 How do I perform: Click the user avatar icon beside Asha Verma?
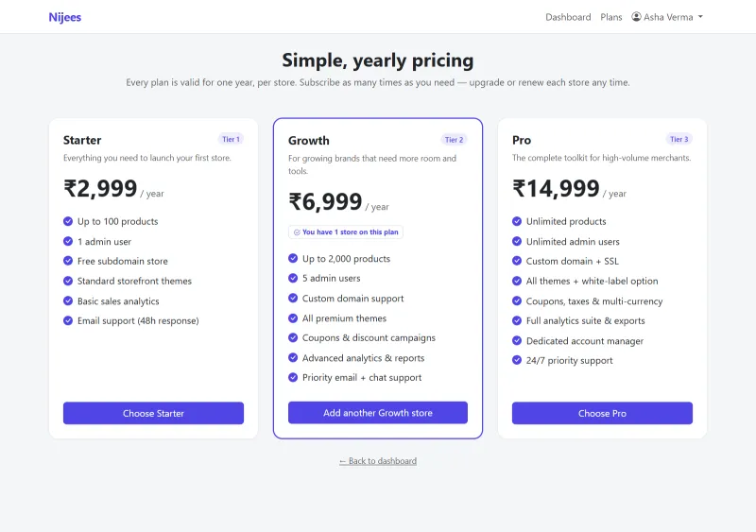click(x=636, y=17)
